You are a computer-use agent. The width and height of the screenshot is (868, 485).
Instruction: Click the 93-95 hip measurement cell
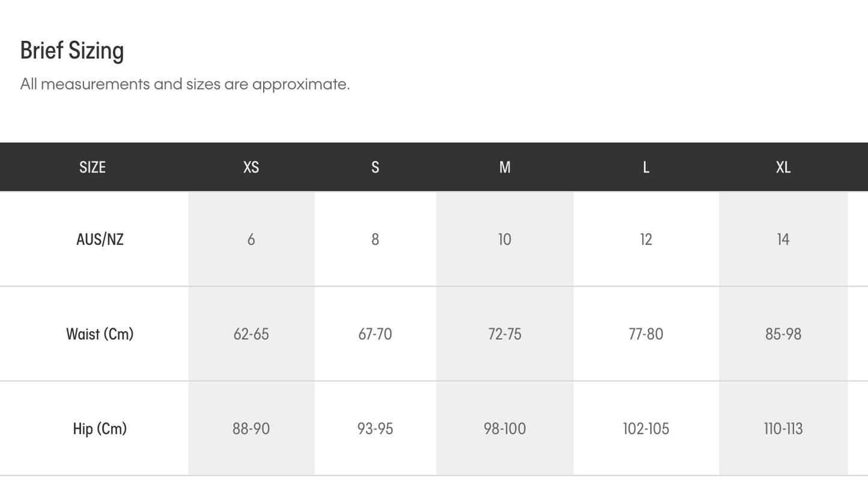tap(375, 429)
